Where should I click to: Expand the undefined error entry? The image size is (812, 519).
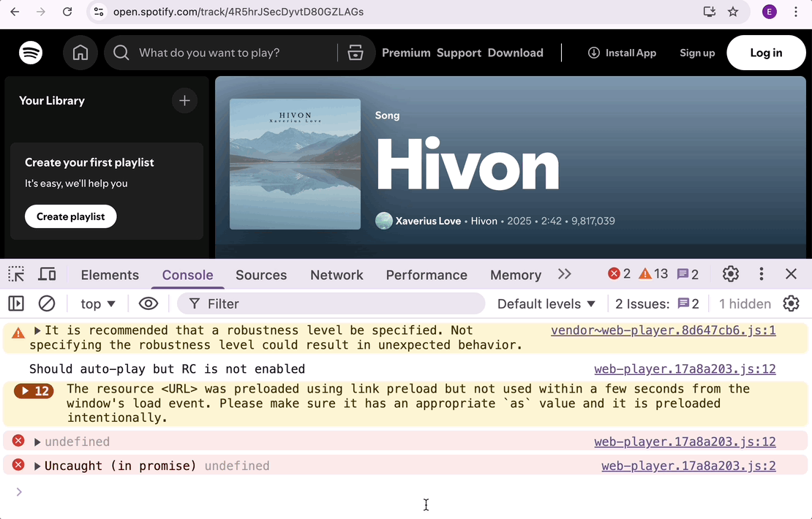37,442
